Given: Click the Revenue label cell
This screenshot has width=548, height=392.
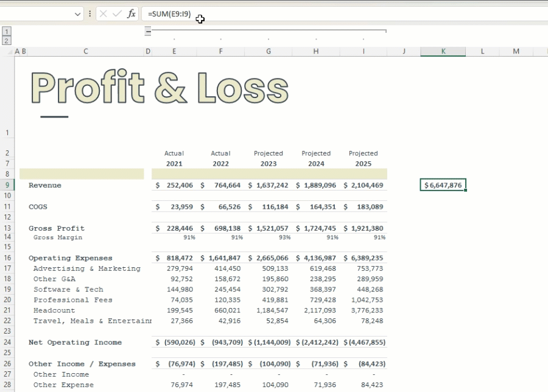Looking at the screenshot, I should pos(44,185).
